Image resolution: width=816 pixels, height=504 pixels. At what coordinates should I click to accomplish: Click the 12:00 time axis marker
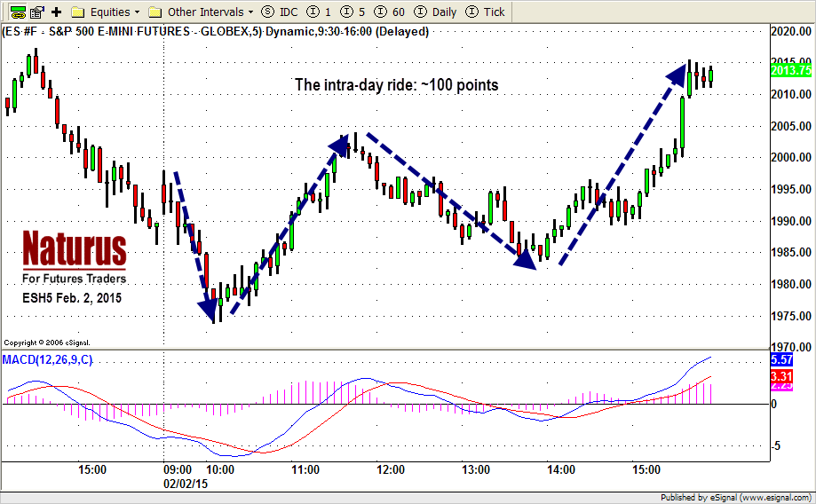click(x=391, y=469)
